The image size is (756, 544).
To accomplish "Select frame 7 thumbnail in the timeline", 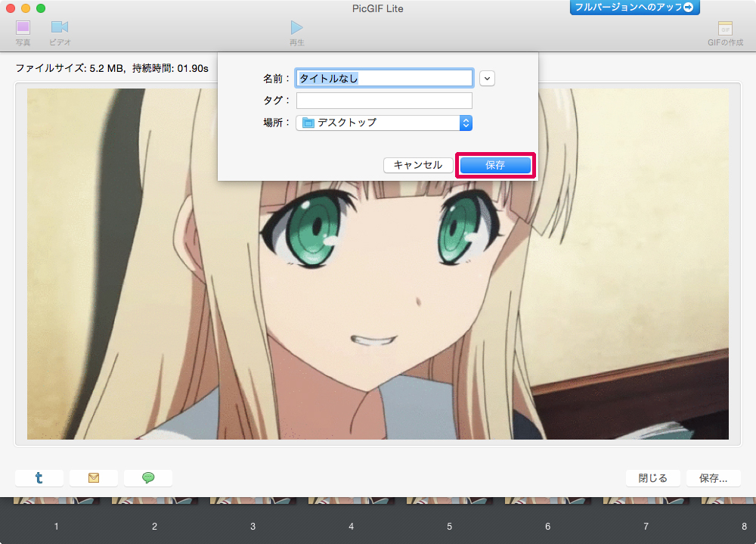I will [x=646, y=501].
